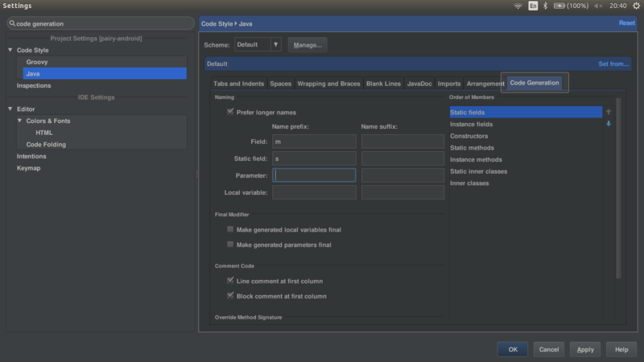The width and height of the screenshot is (644, 362).
Task: Open the En keyboard layout indicator
Action: click(533, 6)
